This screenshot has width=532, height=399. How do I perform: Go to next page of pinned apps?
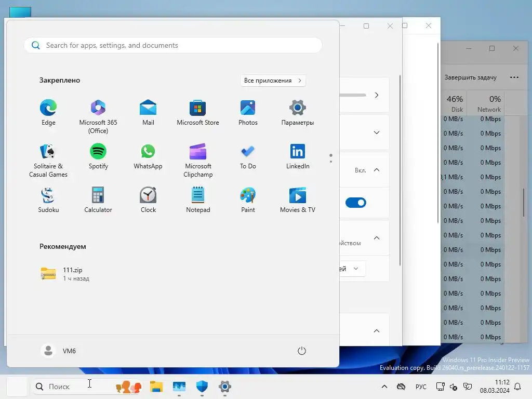click(x=331, y=162)
